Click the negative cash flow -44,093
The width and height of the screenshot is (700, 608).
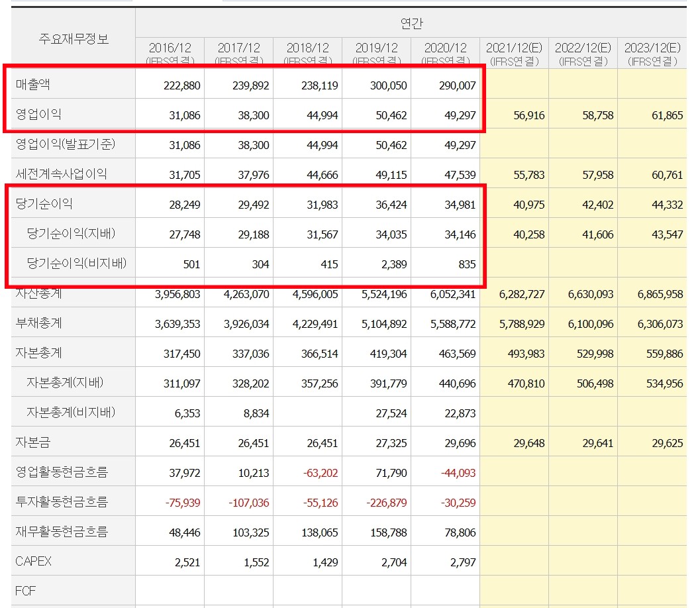coord(458,473)
